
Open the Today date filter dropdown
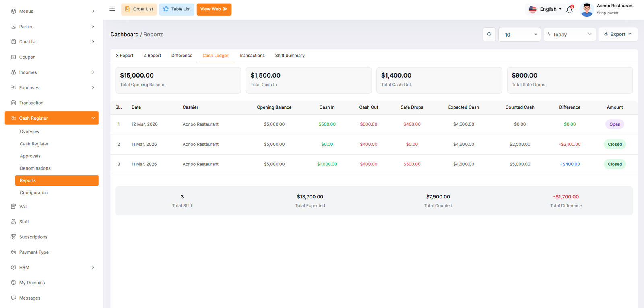(570, 35)
